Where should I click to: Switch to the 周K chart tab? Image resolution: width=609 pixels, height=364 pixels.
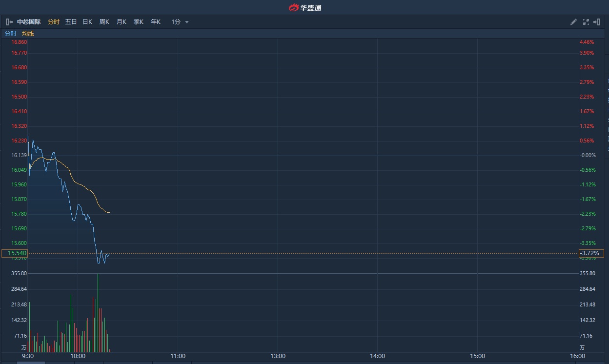pyautogui.click(x=104, y=22)
